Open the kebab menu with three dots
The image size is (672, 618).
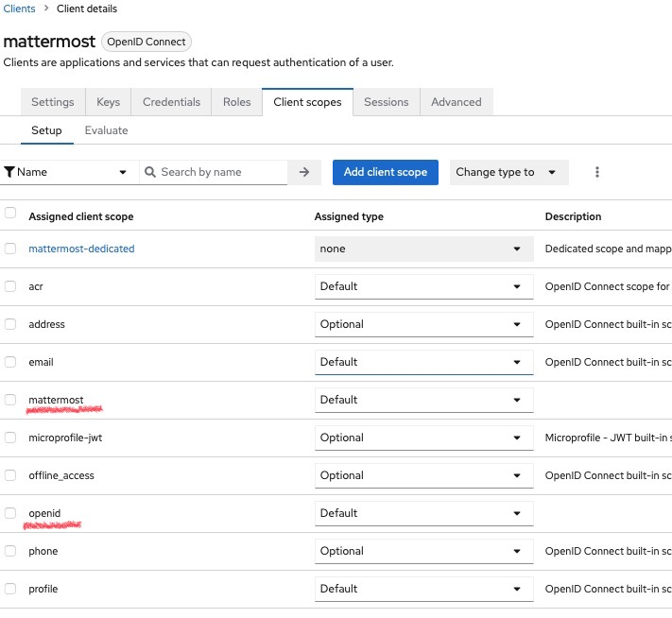[x=597, y=172]
